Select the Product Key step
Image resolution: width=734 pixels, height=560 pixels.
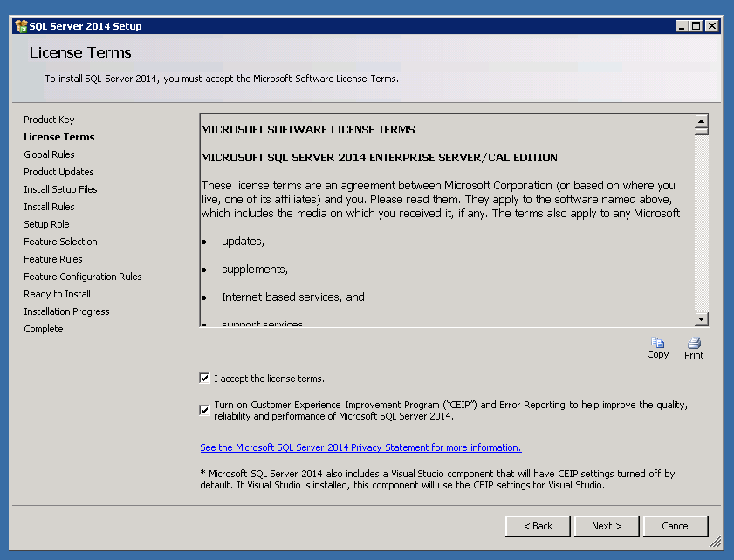[49, 120]
